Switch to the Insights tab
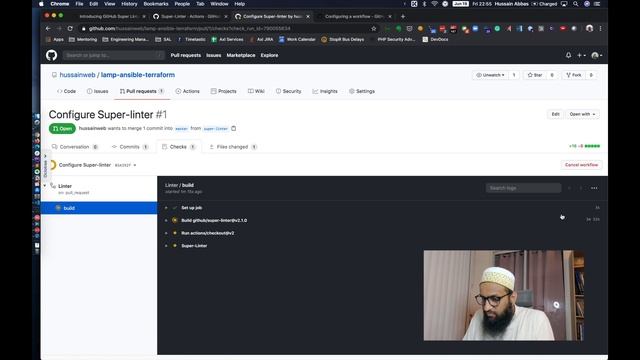The width and height of the screenshot is (640, 360). point(325,91)
